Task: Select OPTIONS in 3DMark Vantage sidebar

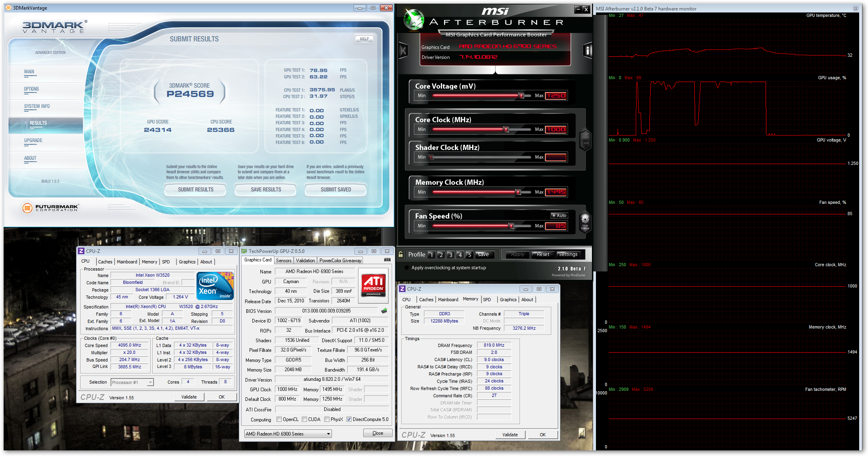Action: point(31,89)
